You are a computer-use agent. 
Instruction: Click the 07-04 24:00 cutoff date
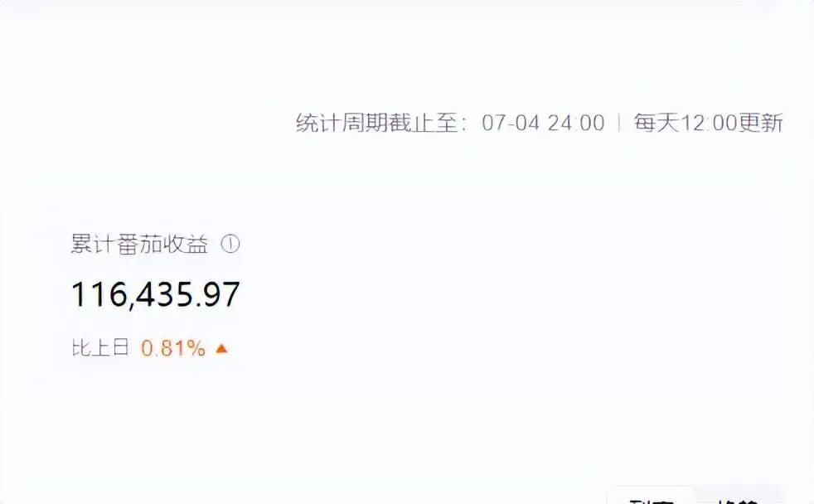pos(543,124)
